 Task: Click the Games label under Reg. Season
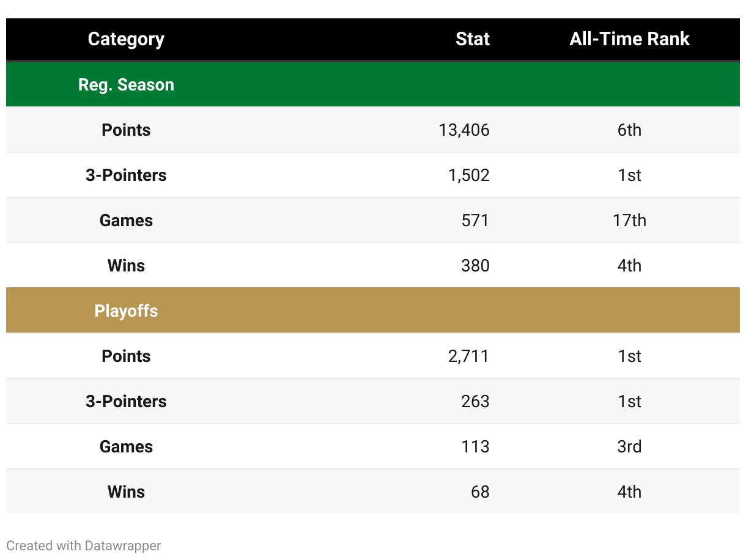pyautogui.click(x=126, y=220)
